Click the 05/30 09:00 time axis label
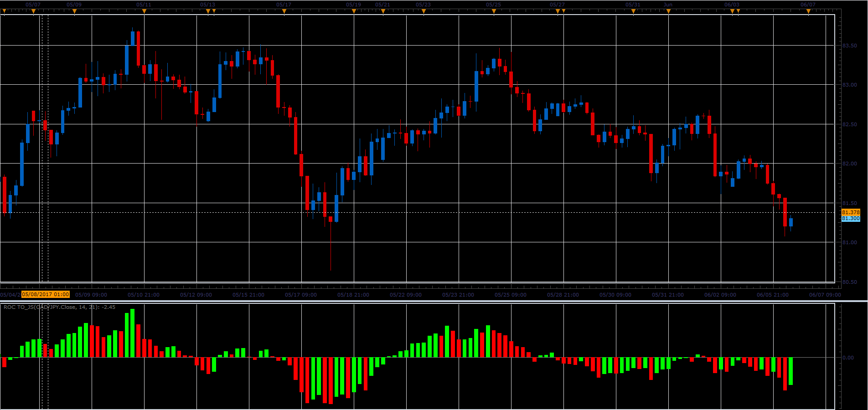The width and height of the screenshot is (868, 410). [615, 295]
